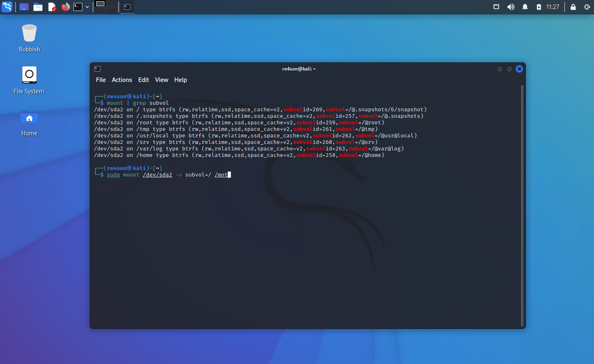The width and height of the screenshot is (594, 364).
Task: Click the show desktop panel icon
Action: (24, 7)
